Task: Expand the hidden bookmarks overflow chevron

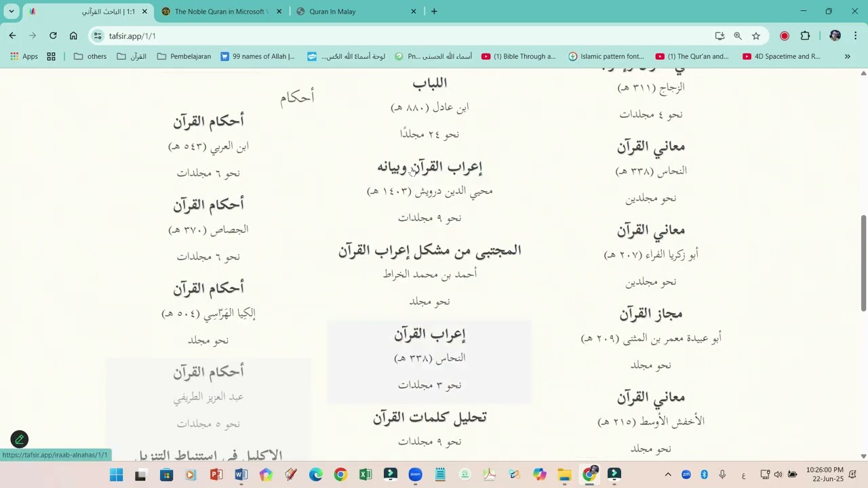Action: point(847,56)
